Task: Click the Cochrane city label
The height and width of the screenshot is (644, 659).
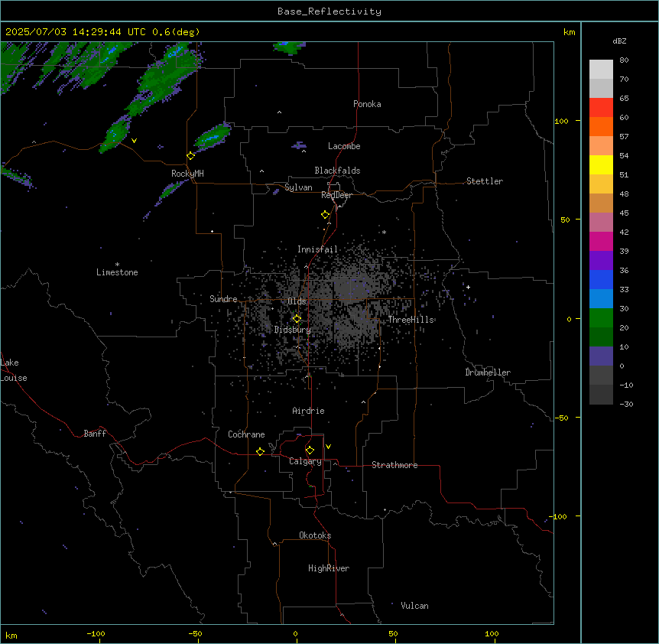Action: [246, 434]
